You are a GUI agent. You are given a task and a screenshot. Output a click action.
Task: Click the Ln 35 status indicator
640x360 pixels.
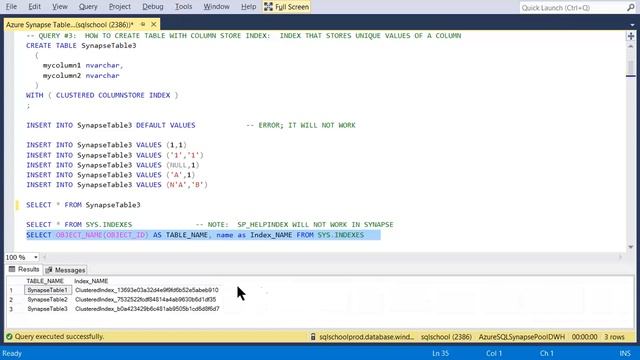pos(440,353)
